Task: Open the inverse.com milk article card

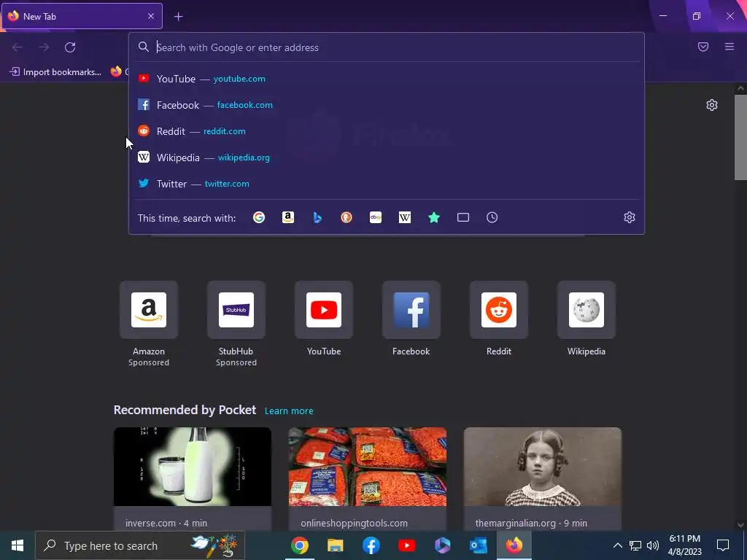Action: point(193,478)
